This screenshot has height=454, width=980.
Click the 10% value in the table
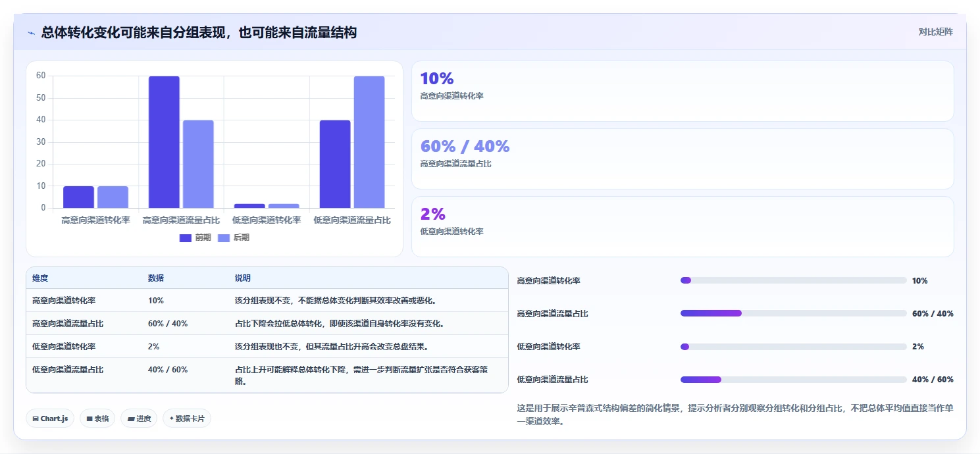[156, 300]
